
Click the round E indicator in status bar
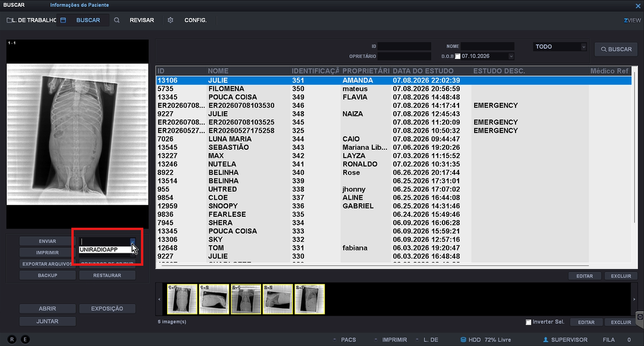tap(26, 339)
